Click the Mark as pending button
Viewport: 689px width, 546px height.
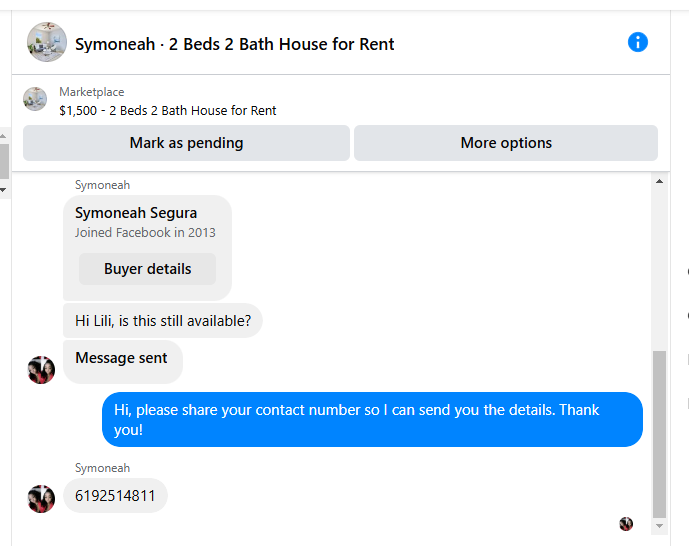(x=186, y=143)
